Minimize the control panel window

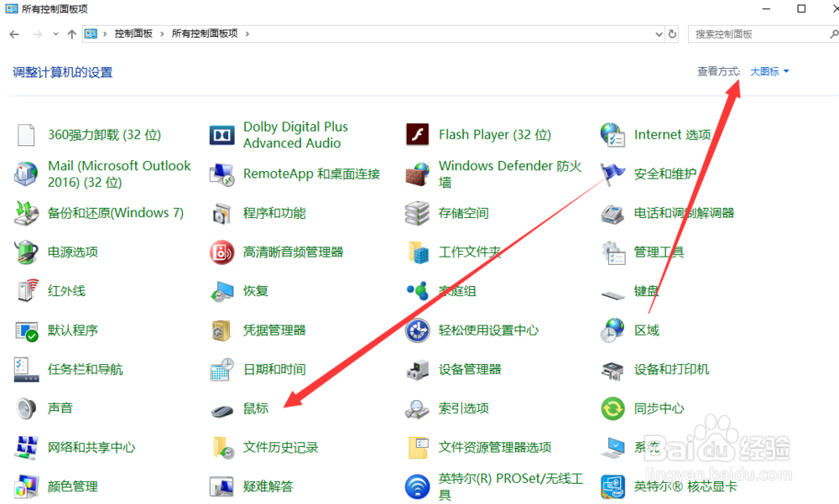click(766, 8)
